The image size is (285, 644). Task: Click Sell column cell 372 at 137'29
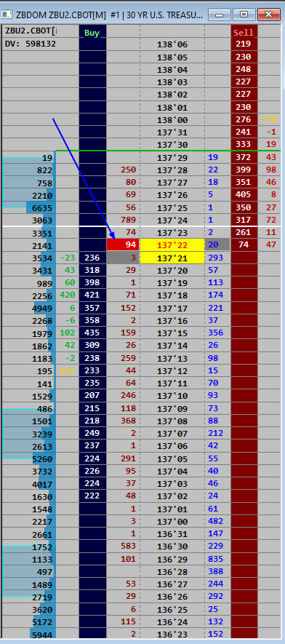coord(244,157)
